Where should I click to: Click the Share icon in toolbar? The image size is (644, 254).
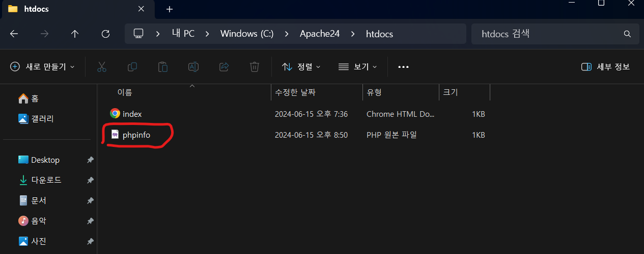(x=224, y=67)
